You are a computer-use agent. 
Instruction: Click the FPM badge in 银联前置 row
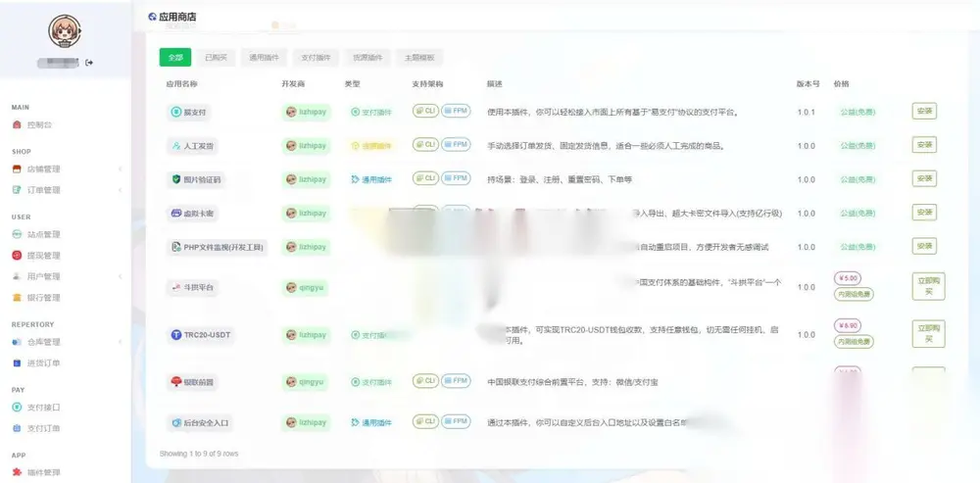point(456,380)
